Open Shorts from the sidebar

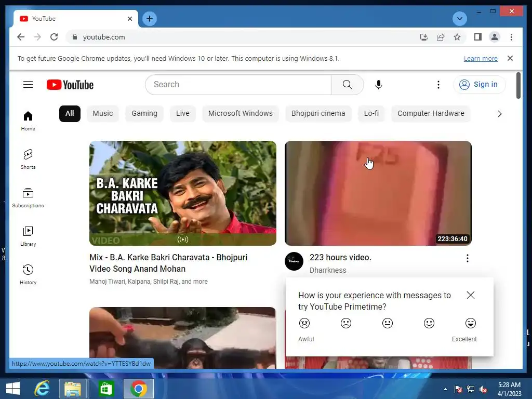point(28,159)
